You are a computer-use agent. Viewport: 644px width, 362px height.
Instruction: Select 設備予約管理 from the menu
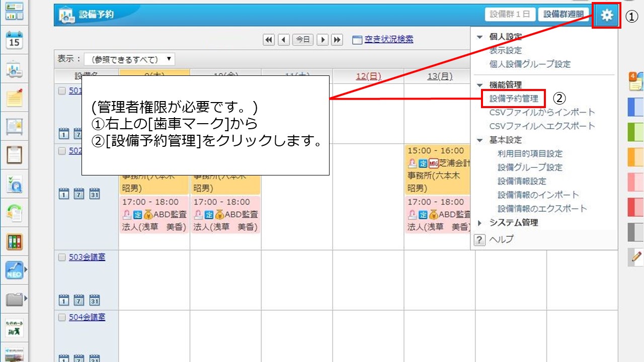514,99
